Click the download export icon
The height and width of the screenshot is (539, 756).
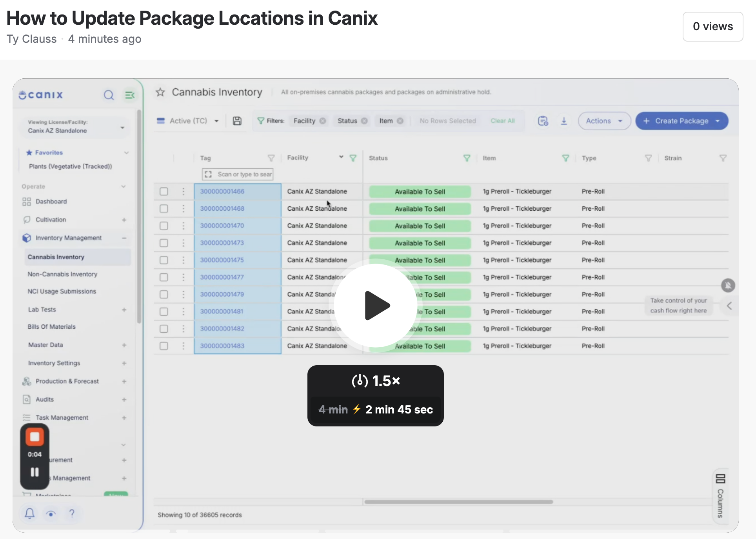point(564,121)
